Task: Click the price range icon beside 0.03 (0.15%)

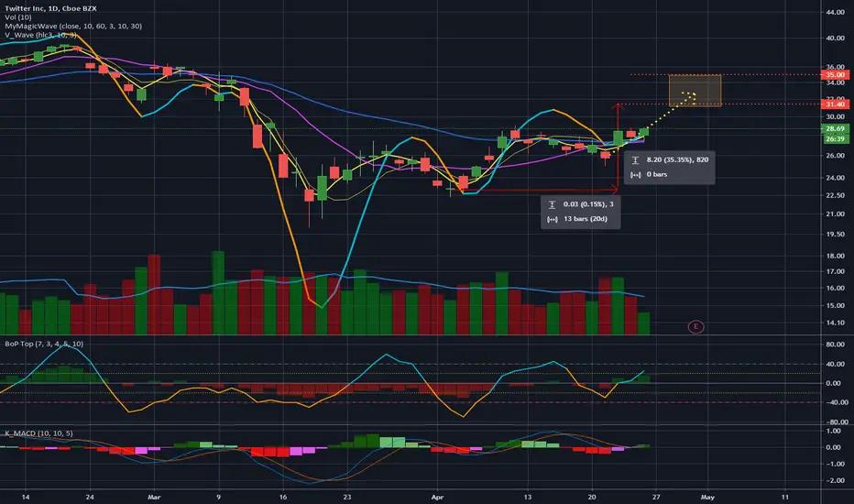Action: (x=552, y=204)
